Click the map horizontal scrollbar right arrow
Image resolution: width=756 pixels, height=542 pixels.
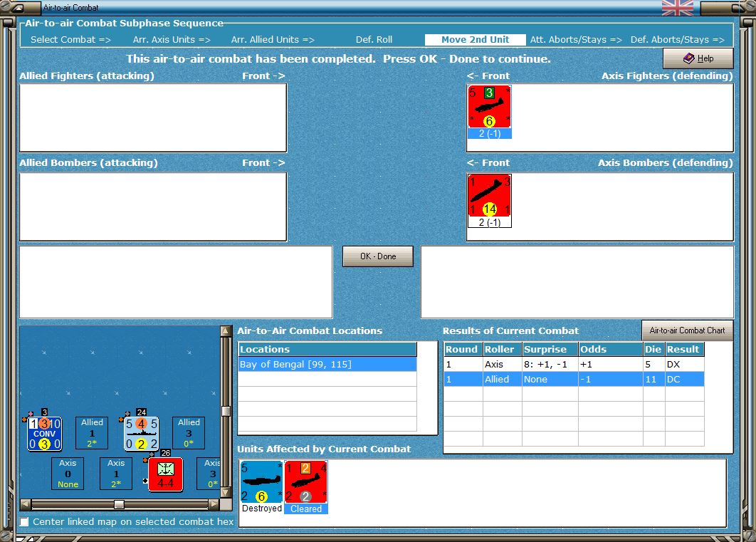[214, 504]
